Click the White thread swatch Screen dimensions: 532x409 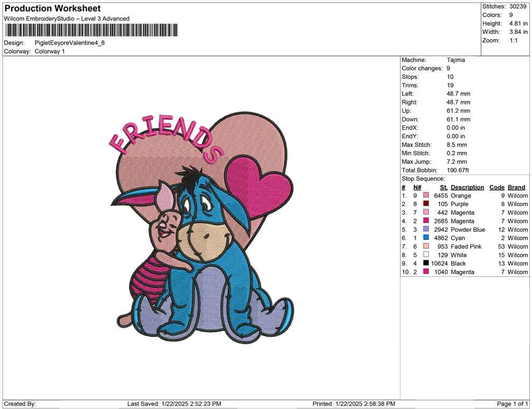426,254
